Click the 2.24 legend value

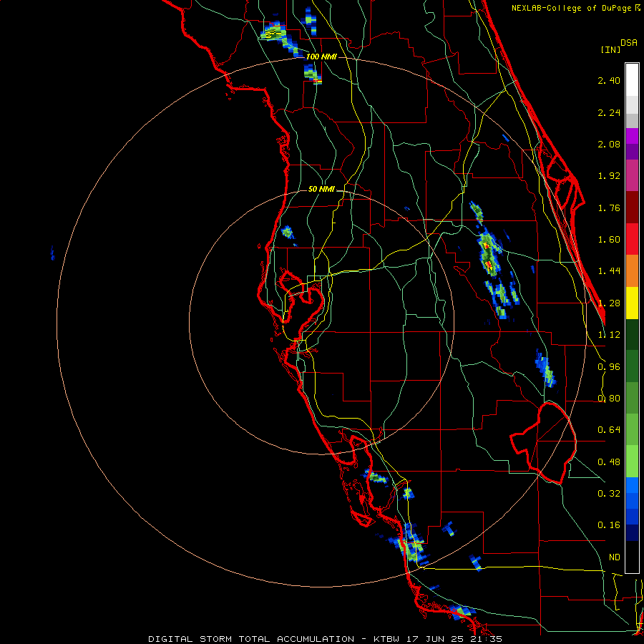click(609, 112)
